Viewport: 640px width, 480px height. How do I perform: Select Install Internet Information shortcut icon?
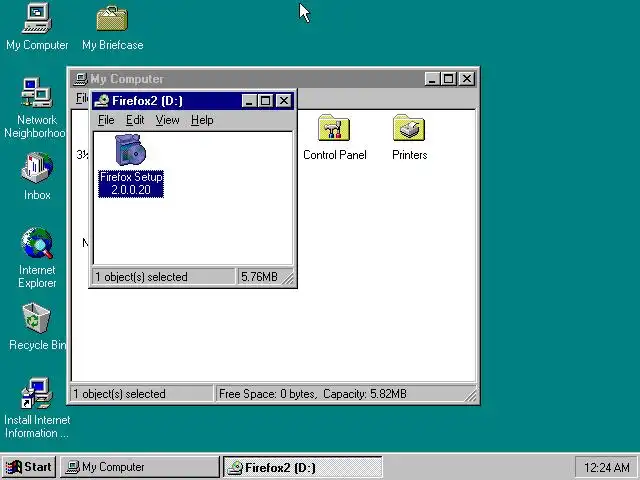click(37, 393)
